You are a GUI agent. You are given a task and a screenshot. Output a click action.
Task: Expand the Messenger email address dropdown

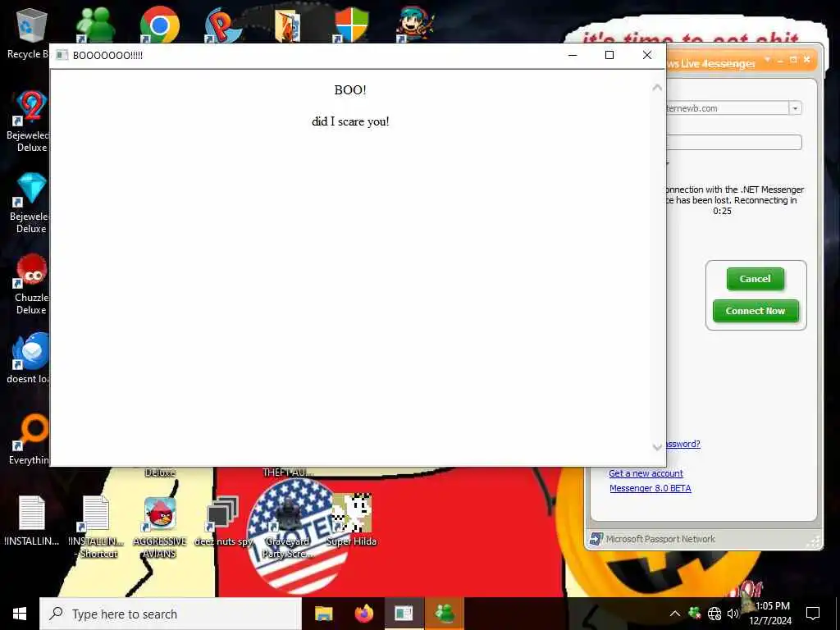(x=795, y=108)
